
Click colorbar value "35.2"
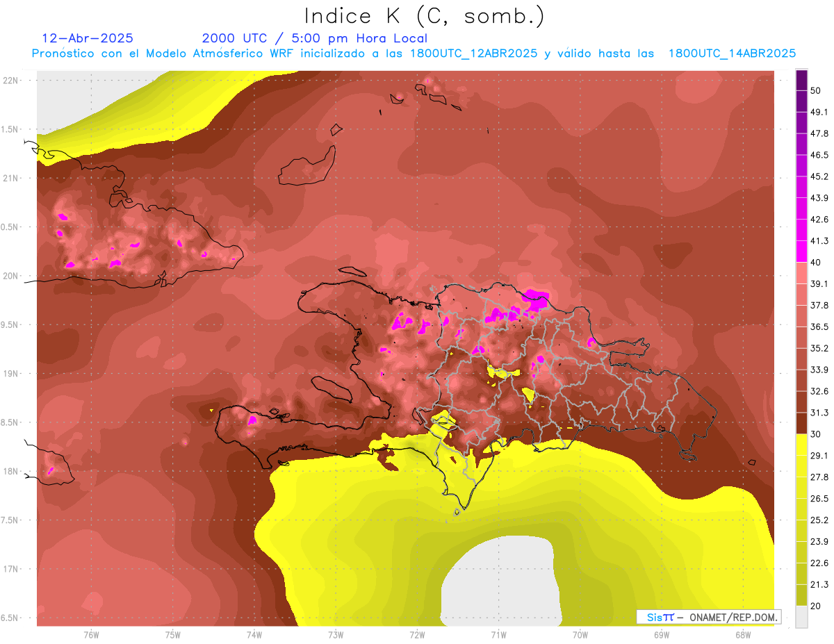tap(819, 348)
